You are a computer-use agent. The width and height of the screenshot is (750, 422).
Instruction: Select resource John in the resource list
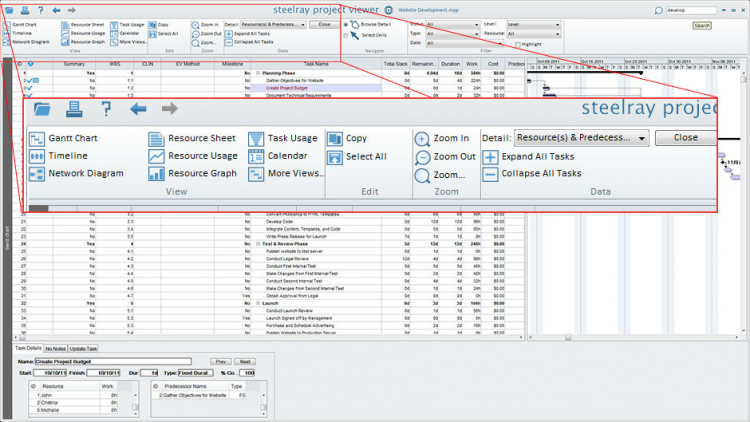(x=74, y=396)
